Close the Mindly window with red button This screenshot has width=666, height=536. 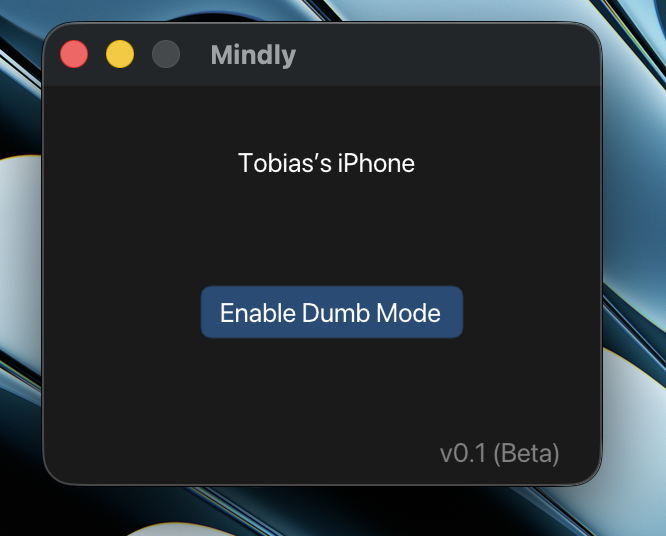pyautogui.click(x=74, y=54)
